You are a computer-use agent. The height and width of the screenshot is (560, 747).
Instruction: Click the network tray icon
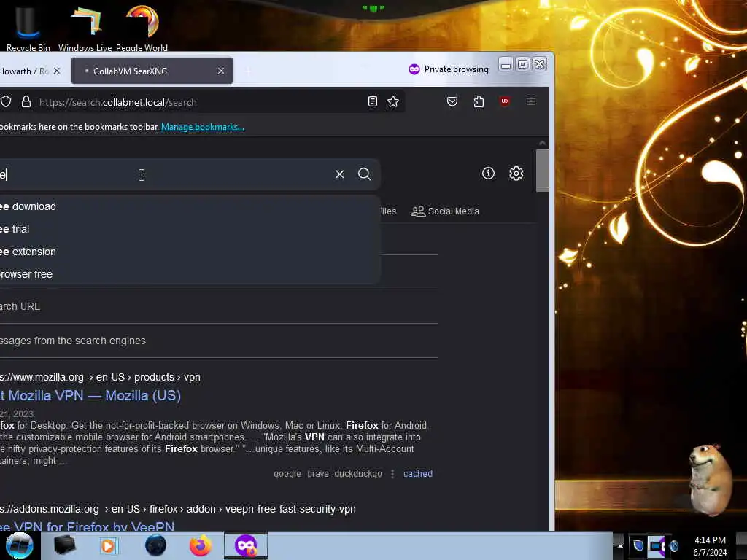[657, 545]
